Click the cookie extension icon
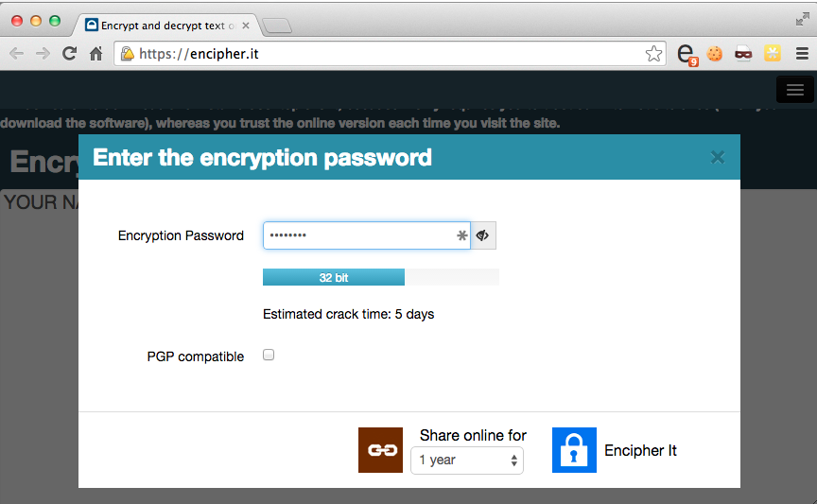This screenshot has width=817, height=504. [x=715, y=54]
